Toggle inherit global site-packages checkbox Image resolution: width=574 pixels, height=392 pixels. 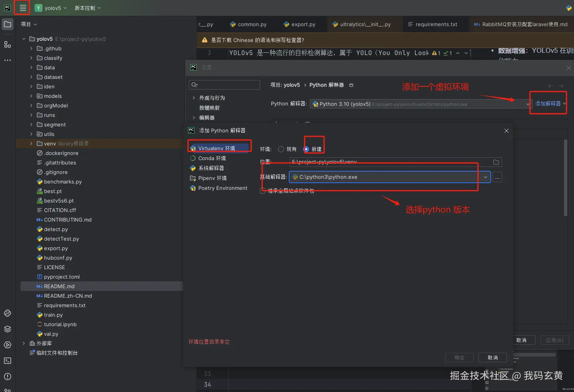pyautogui.click(x=263, y=191)
